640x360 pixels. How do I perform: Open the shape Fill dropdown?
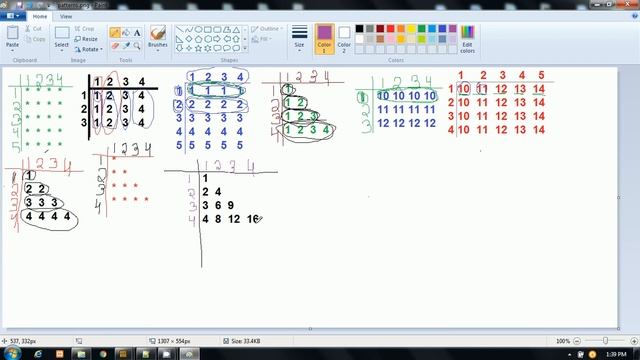[262, 39]
